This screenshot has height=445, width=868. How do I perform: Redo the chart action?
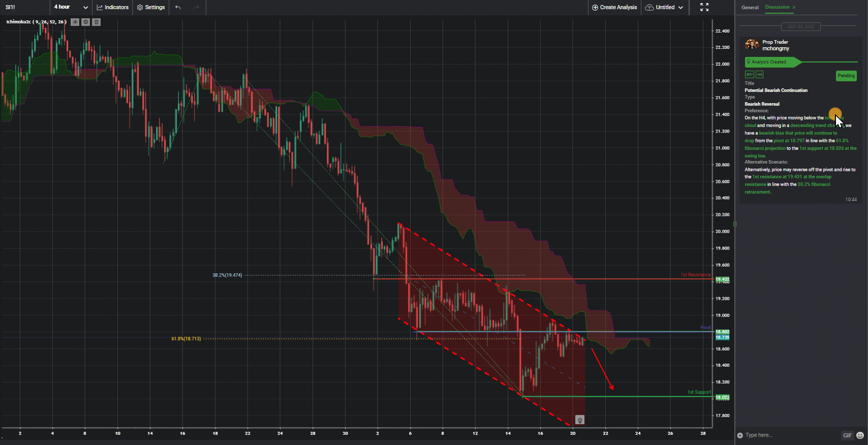tap(197, 7)
